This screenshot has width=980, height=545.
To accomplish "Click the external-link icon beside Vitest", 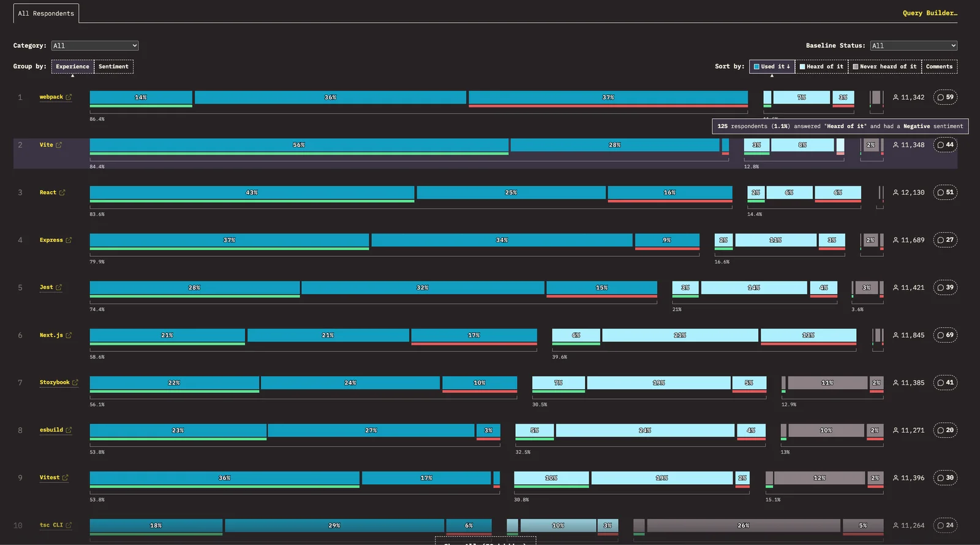I will tap(66, 478).
